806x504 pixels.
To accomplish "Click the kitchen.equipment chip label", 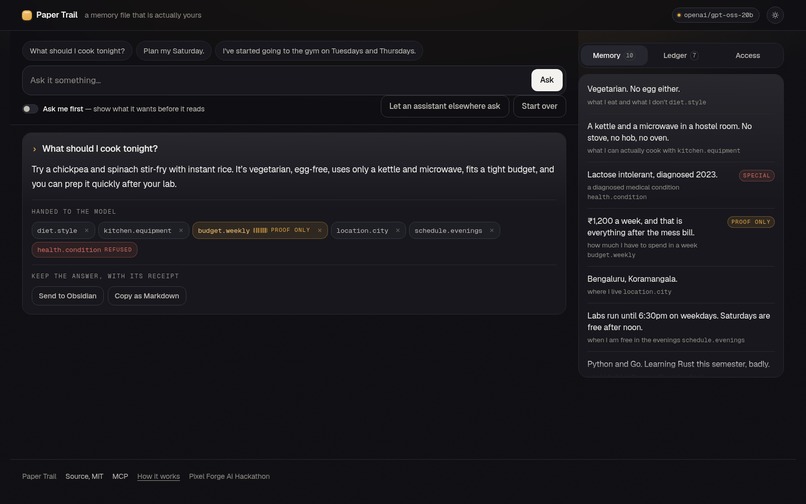I will (x=137, y=230).
